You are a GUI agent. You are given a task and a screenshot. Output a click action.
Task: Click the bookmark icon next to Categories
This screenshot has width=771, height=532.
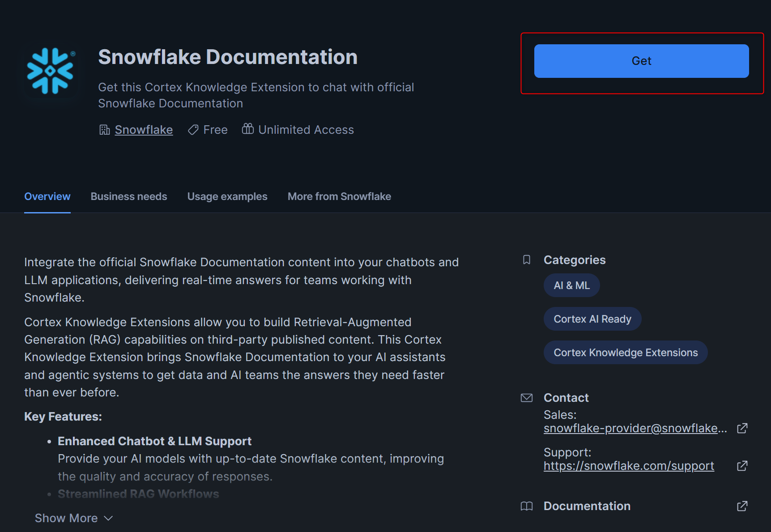coord(527,260)
